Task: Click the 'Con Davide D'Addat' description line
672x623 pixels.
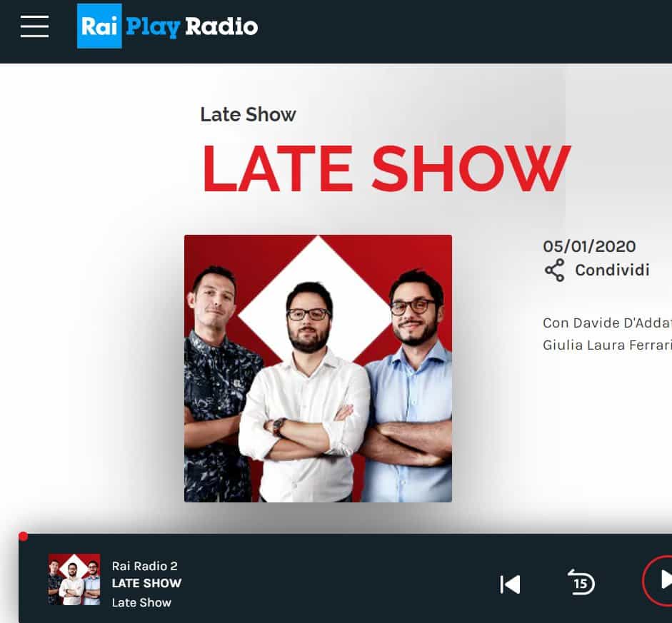Action: coord(606,323)
